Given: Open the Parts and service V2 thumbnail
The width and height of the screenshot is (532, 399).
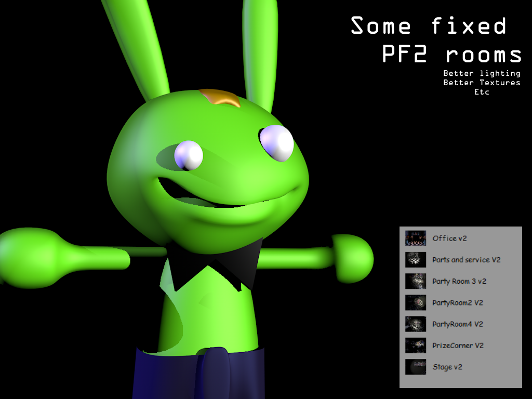Looking at the screenshot, I should pyautogui.click(x=416, y=260).
